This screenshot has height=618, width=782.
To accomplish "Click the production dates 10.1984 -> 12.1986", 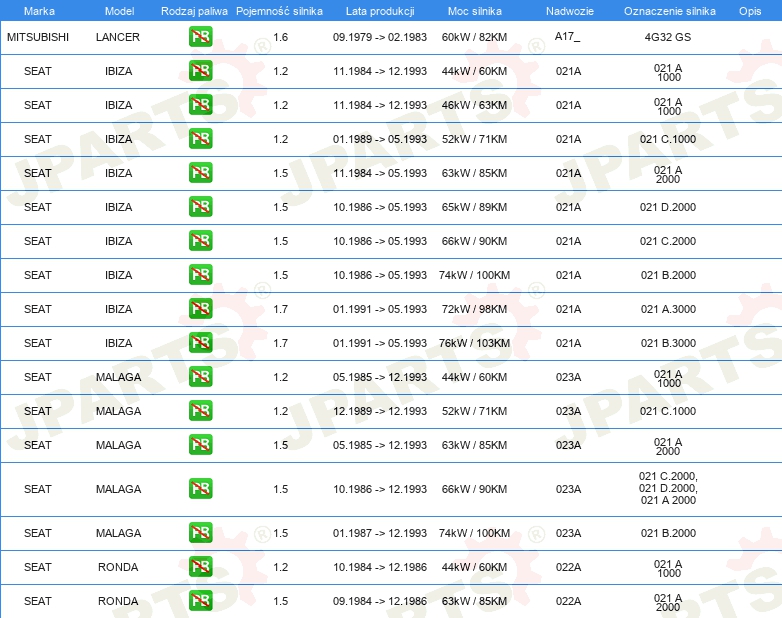I will (x=380, y=567).
